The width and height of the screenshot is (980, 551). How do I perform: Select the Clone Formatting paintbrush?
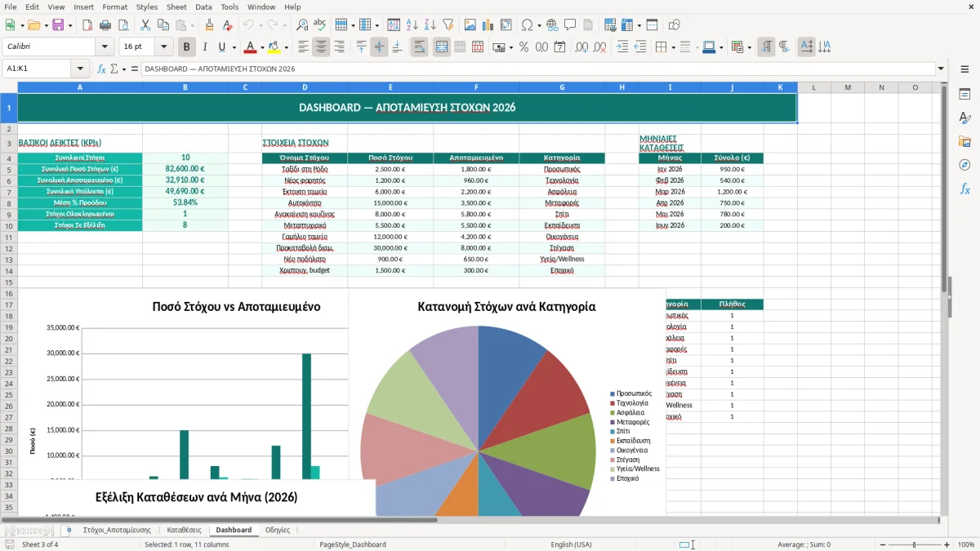tap(209, 25)
